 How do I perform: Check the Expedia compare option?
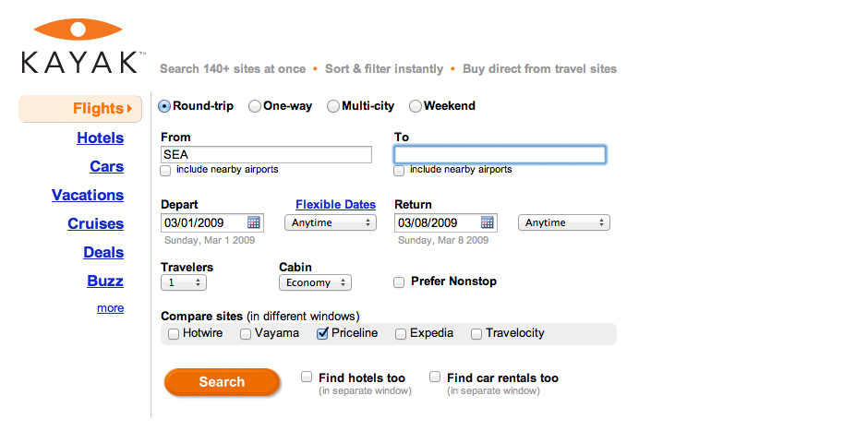tap(401, 334)
